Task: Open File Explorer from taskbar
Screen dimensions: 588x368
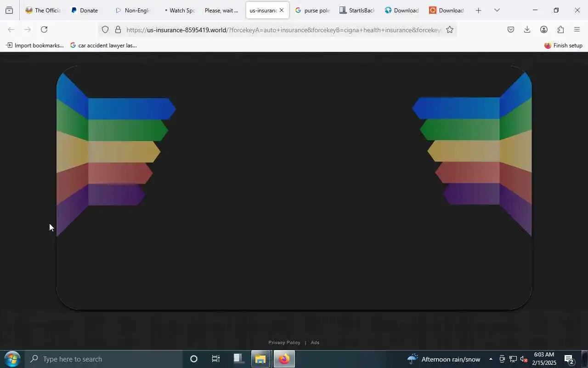Action: [260, 359]
